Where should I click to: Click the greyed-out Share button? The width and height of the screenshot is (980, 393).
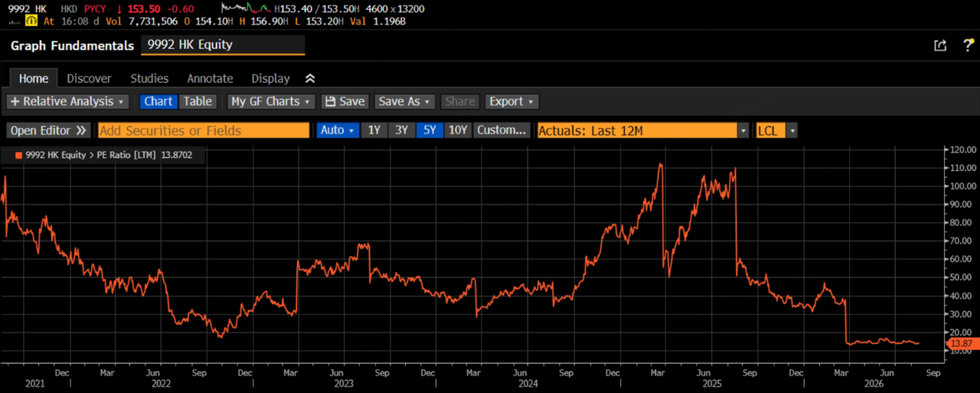coord(459,101)
